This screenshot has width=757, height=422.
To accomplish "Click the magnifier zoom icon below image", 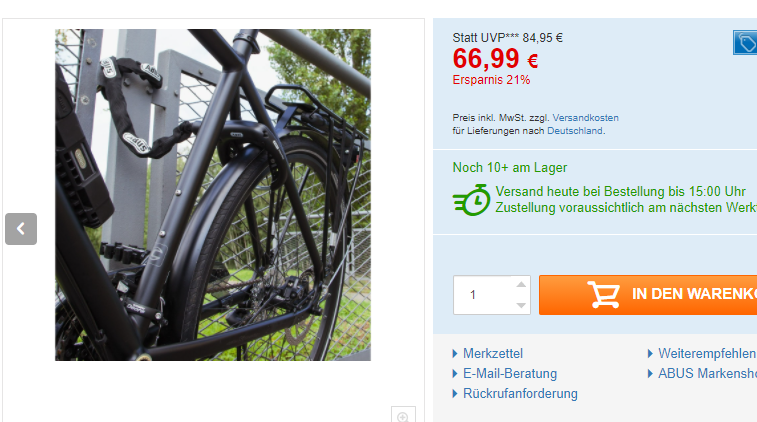I will click(x=403, y=415).
